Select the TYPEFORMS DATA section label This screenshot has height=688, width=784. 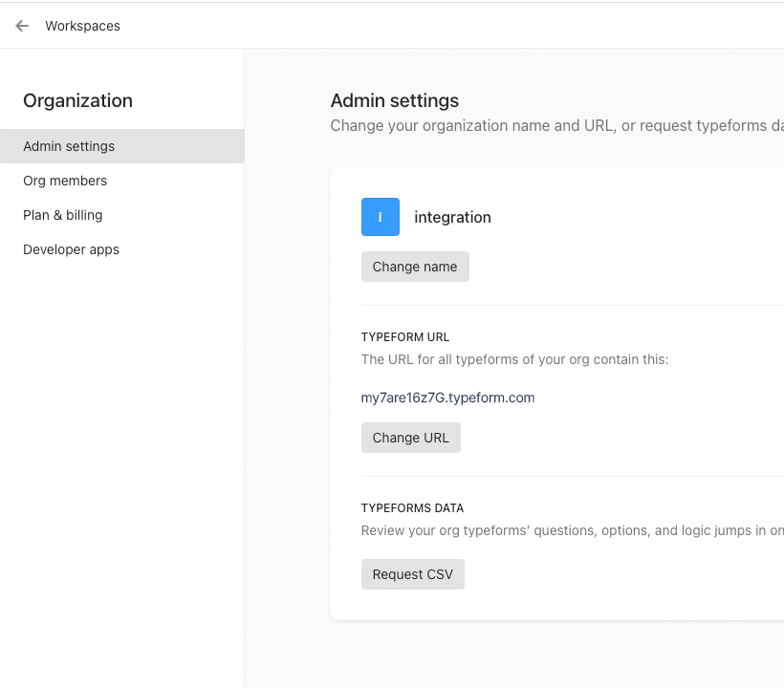(x=412, y=508)
